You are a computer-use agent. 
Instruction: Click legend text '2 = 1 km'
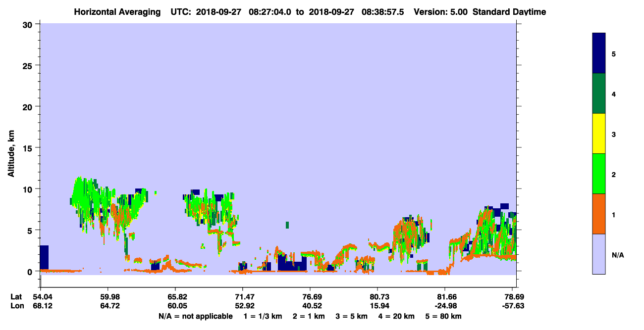[x=309, y=316]
